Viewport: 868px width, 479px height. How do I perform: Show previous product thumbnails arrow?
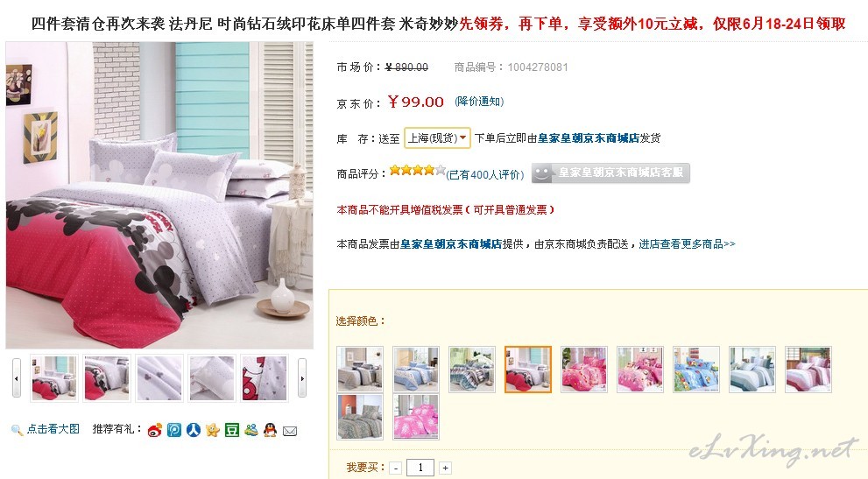point(17,378)
